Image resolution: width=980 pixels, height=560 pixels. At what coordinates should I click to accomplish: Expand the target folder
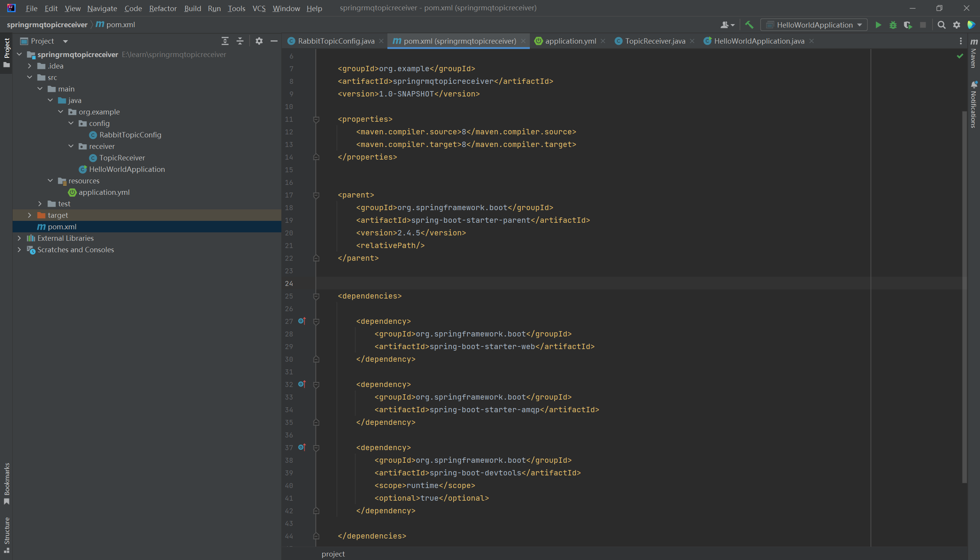[29, 216]
